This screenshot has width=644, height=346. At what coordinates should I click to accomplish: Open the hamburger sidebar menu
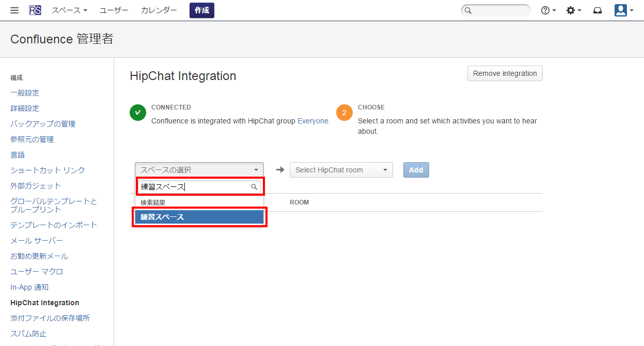[14, 10]
